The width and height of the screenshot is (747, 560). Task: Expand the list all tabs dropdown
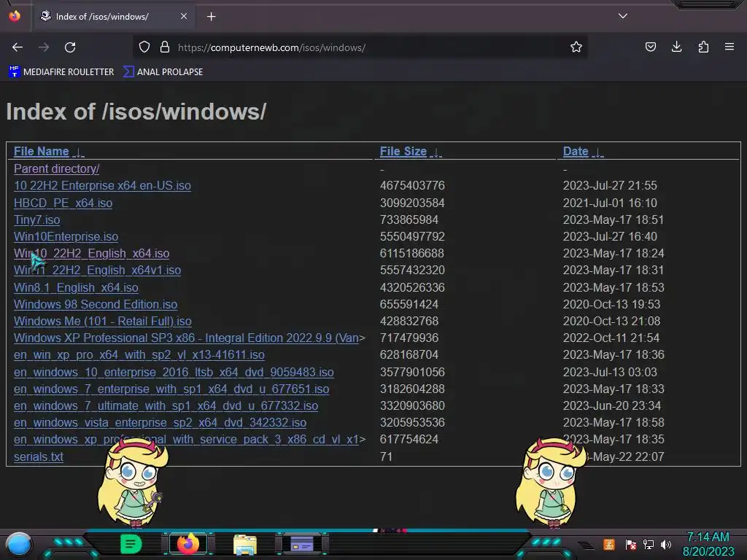(x=623, y=16)
